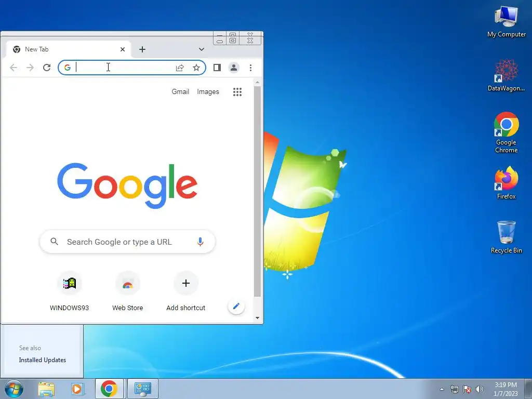This screenshot has width=532, height=399.
Task: Click the vertical scrollbar thumb in Chrome
Action: (x=258, y=192)
